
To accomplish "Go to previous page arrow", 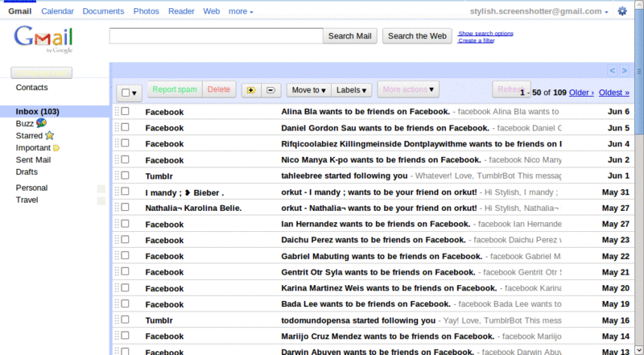I will tap(613, 71).
